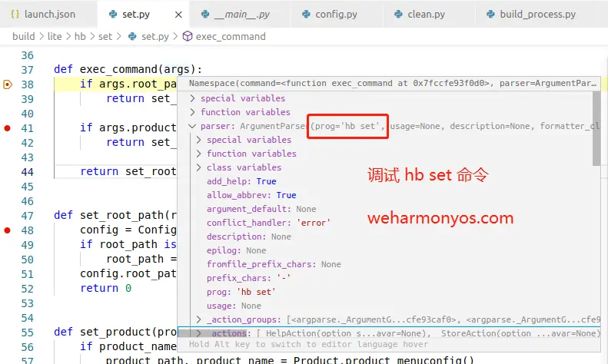Select the add_help: True row
Viewport: 608px width, 364px height.
[241, 181]
